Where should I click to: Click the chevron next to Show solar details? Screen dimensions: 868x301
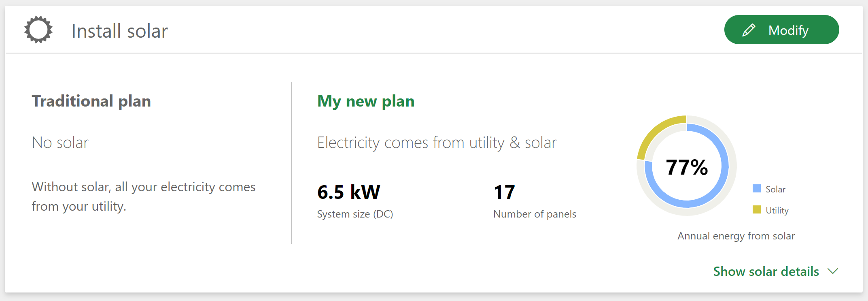pos(833,271)
